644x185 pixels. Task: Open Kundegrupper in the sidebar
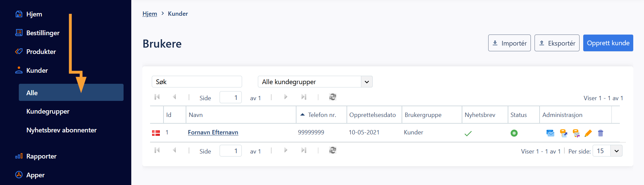point(48,111)
